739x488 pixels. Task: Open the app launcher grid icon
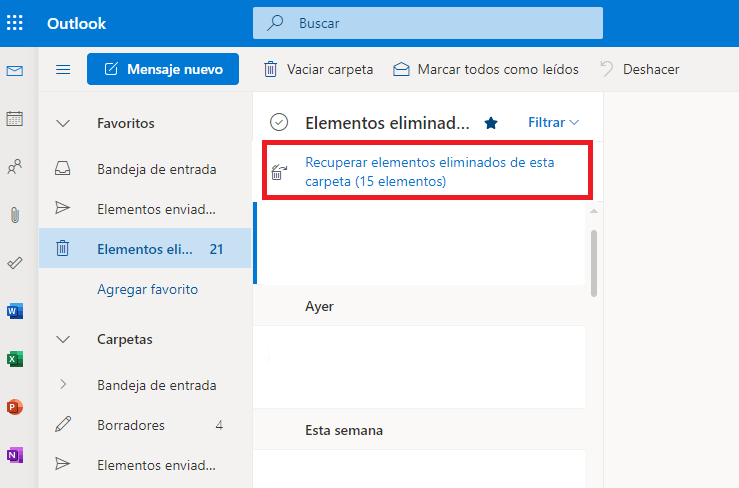tap(15, 23)
